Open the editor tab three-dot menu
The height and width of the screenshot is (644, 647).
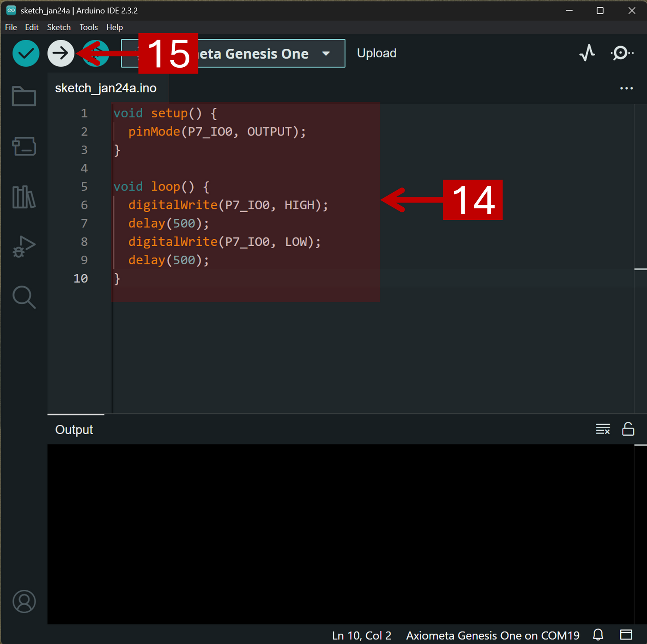click(626, 88)
